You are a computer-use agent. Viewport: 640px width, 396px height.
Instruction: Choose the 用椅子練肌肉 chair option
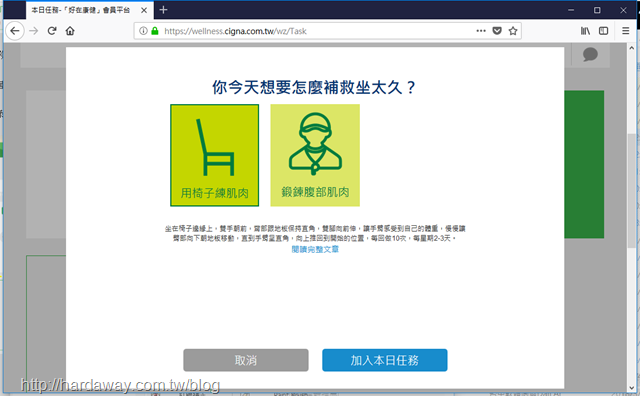pos(215,155)
